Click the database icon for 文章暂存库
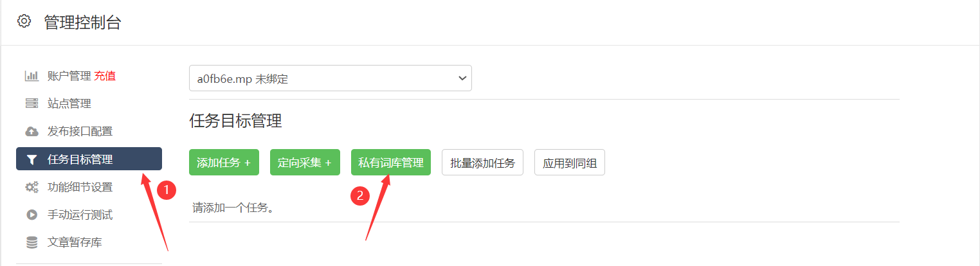980x266 pixels. pyautogui.click(x=32, y=242)
